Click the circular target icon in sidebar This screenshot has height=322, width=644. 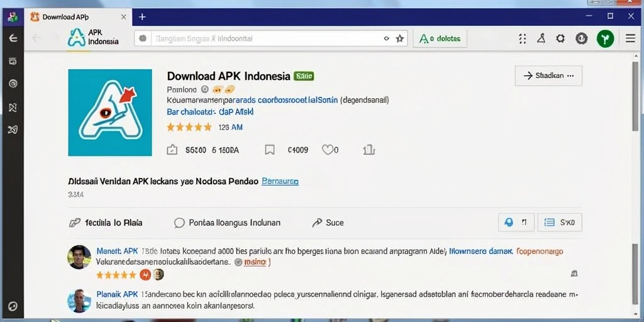tap(13, 84)
